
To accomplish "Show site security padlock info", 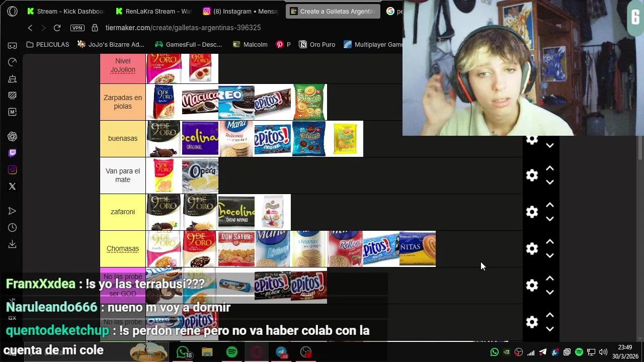I will click(95, 28).
